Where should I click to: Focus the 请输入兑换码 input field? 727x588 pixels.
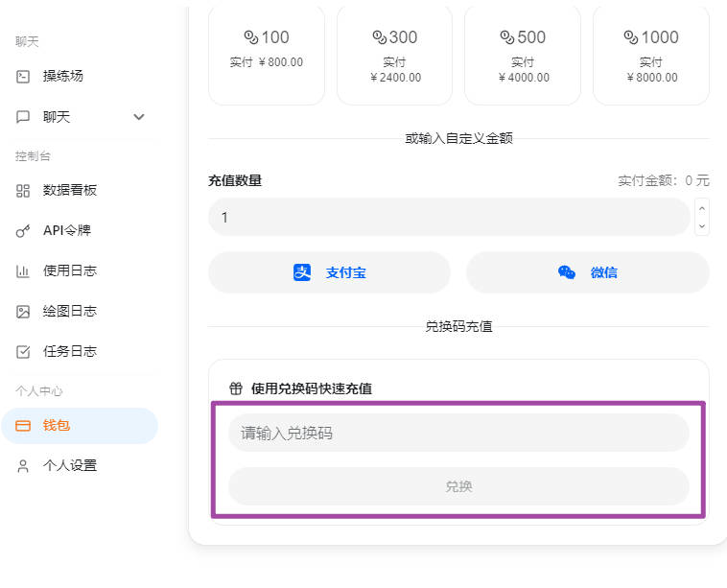pyautogui.click(x=458, y=434)
